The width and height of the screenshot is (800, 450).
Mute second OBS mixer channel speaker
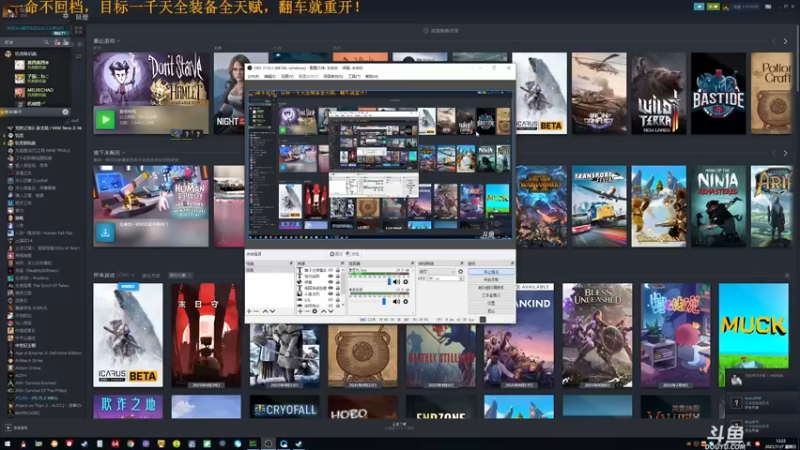(396, 302)
